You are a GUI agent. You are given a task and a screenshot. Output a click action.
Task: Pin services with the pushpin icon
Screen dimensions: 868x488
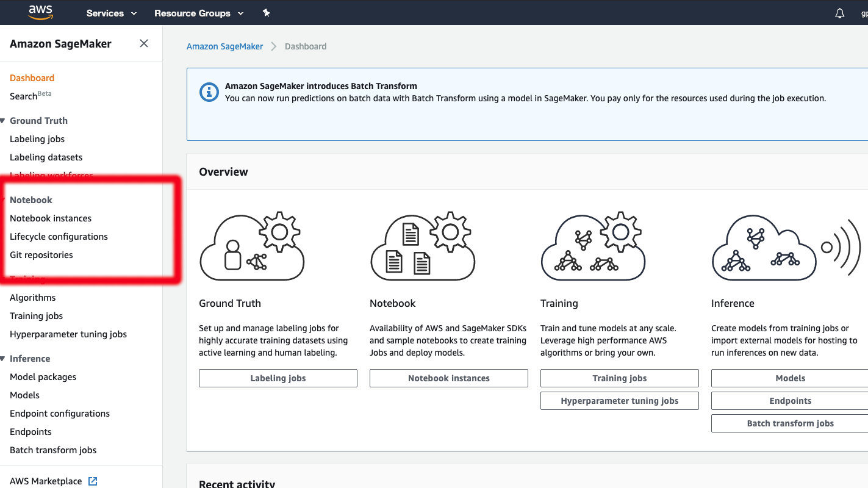coord(266,13)
